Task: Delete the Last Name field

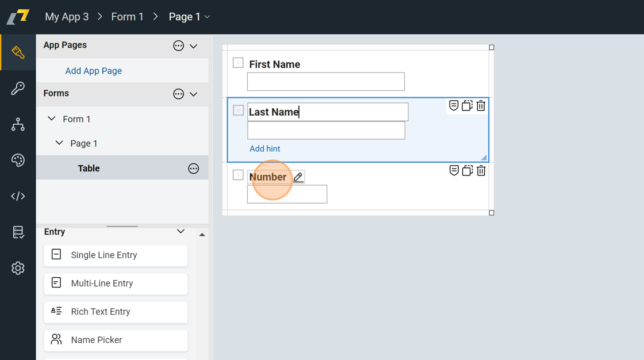Action: (481, 106)
